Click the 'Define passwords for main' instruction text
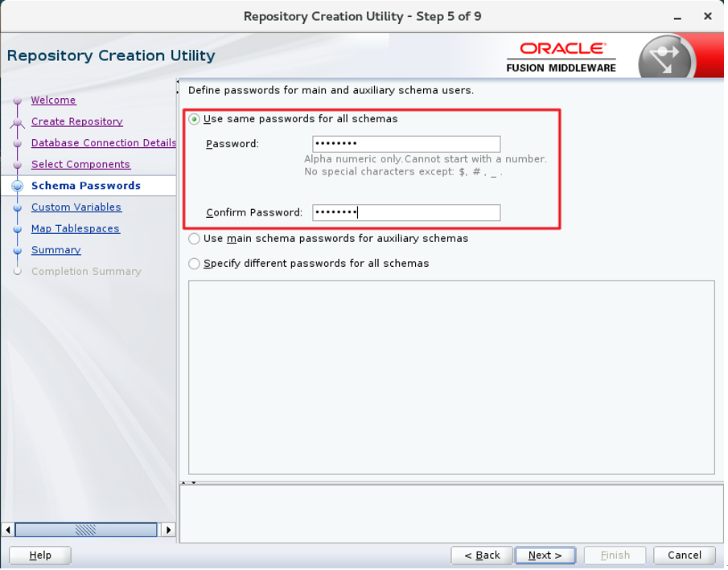728x570 pixels. [331, 91]
